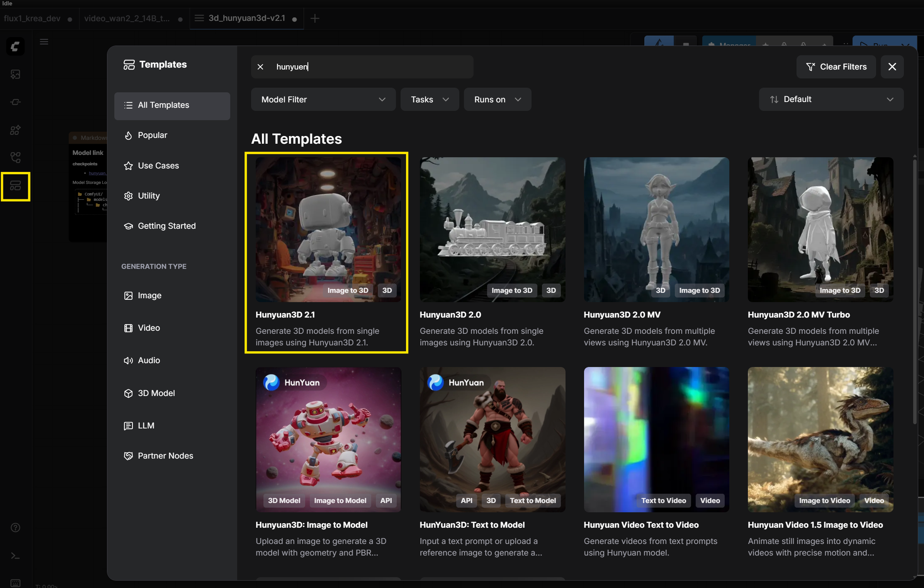Open the Hunyuan3D 2.0 MV Turbo thumbnail
The width and height of the screenshot is (924, 588).
click(x=820, y=229)
